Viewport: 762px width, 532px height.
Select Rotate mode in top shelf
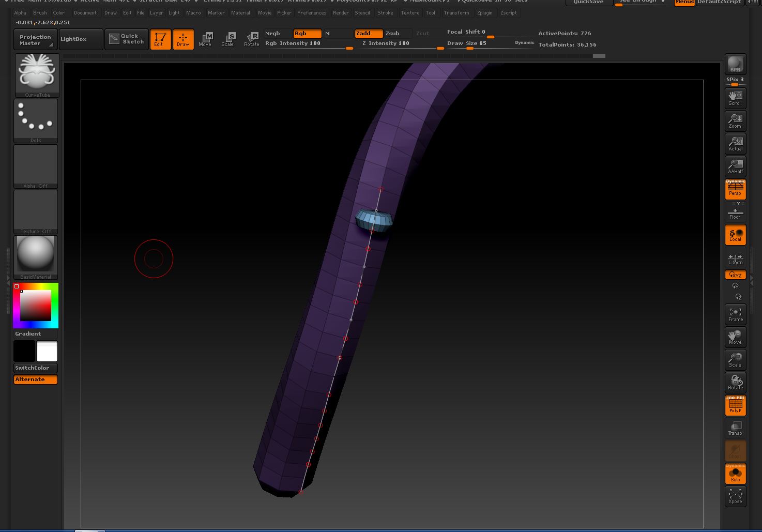(x=252, y=39)
